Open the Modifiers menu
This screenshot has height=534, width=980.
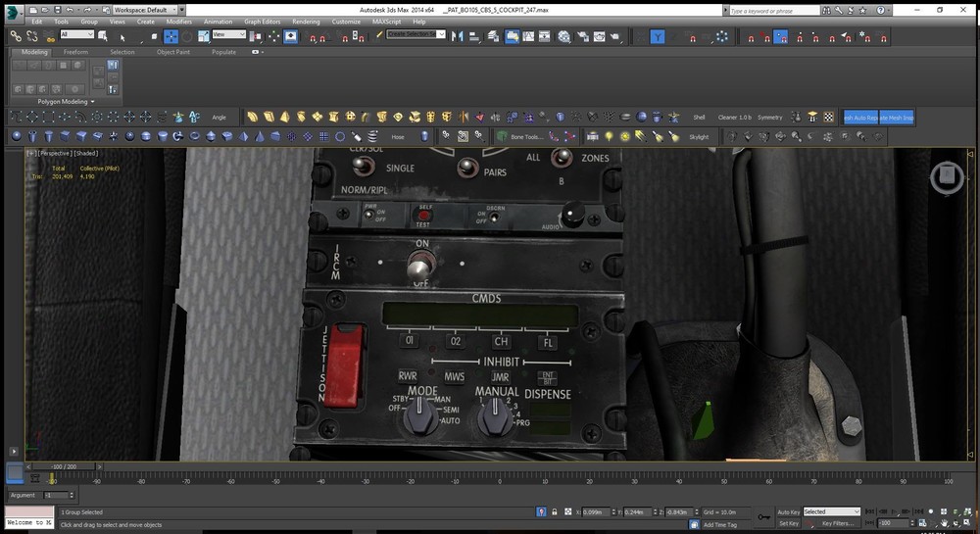(178, 21)
